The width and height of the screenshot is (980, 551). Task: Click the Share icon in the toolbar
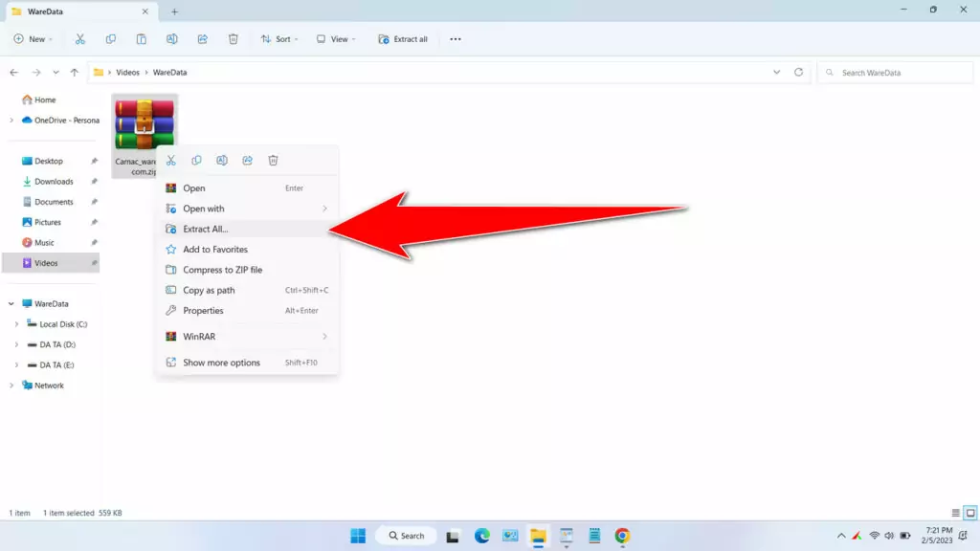(203, 38)
